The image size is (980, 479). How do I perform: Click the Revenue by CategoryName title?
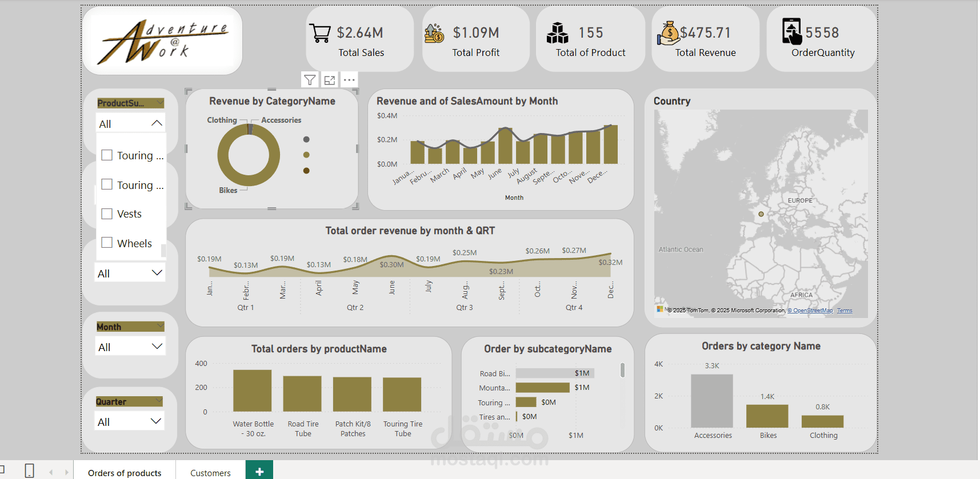tap(272, 101)
